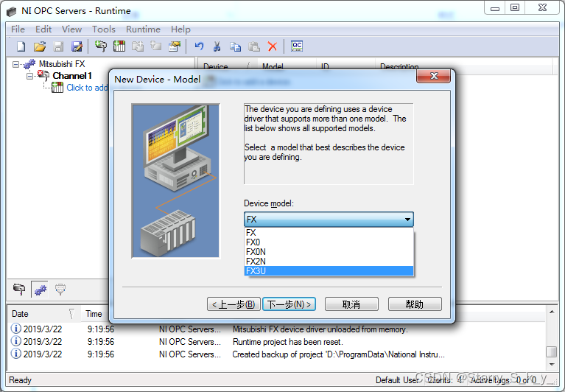This screenshot has width=565, height=392.
Task: Click the New Device toolbar icon
Action: point(119,46)
